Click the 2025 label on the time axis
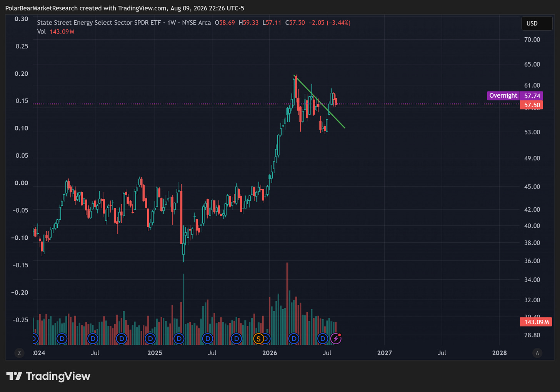The width and height of the screenshot is (560, 392). tap(155, 353)
